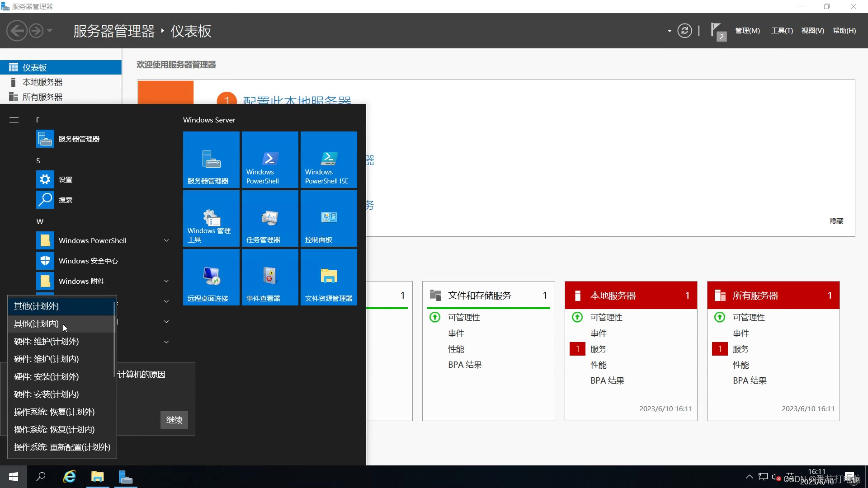Image resolution: width=868 pixels, height=488 pixels.
Task: Select 其他(计划内) reason
Action: click(61, 324)
